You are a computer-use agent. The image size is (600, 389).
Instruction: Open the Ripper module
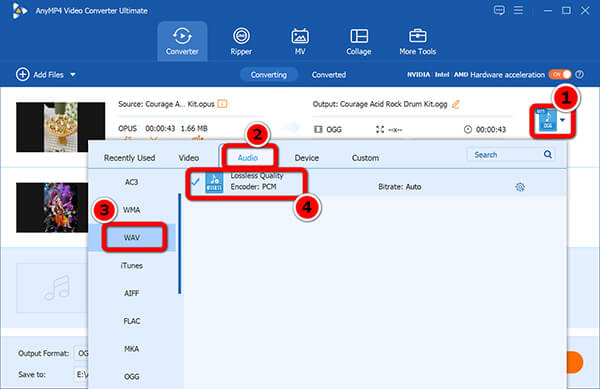click(x=241, y=41)
